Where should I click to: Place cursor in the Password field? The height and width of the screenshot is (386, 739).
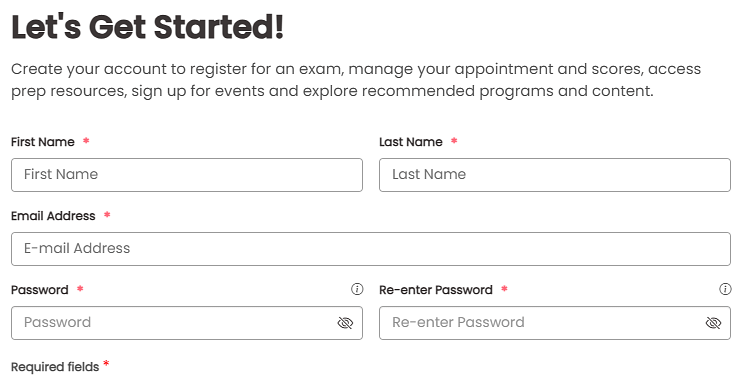pyautogui.click(x=187, y=323)
